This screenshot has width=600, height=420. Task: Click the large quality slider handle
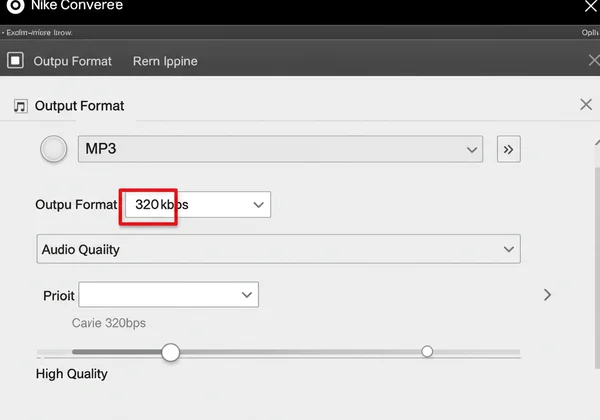tap(171, 352)
